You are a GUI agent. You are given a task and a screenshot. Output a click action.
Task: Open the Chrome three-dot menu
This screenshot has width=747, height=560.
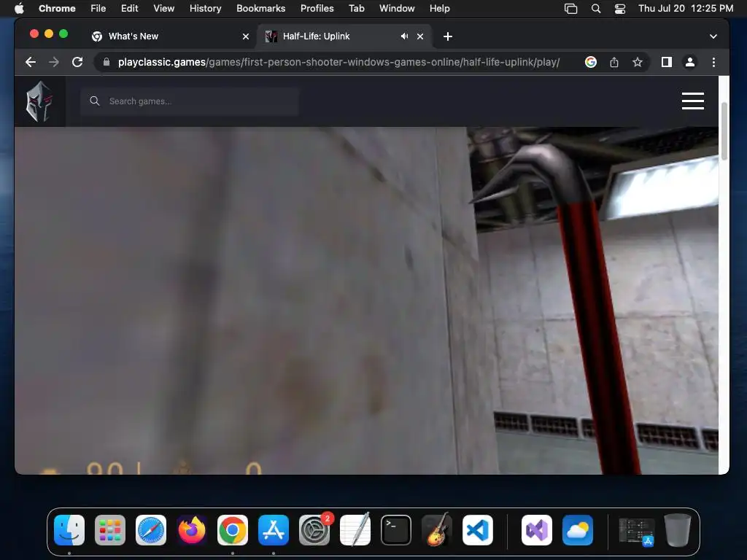click(713, 62)
